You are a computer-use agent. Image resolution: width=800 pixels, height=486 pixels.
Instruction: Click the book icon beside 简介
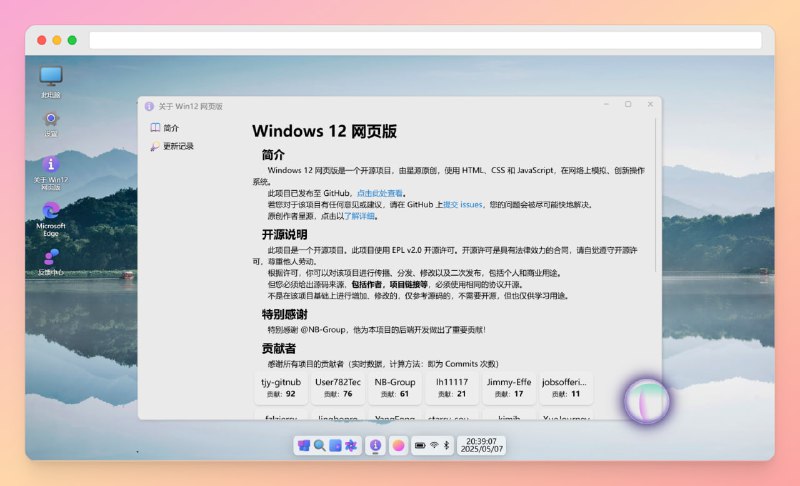point(155,127)
